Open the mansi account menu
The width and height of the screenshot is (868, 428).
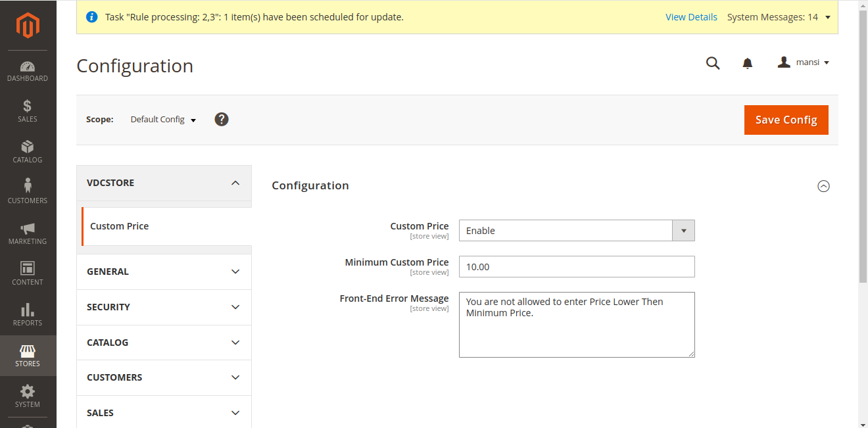[x=804, y=62]
